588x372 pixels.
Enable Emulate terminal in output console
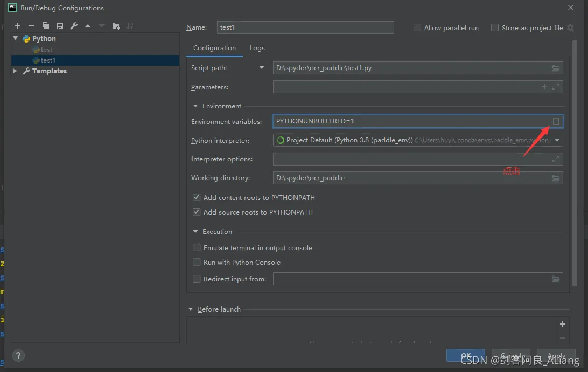pos(197,248)
